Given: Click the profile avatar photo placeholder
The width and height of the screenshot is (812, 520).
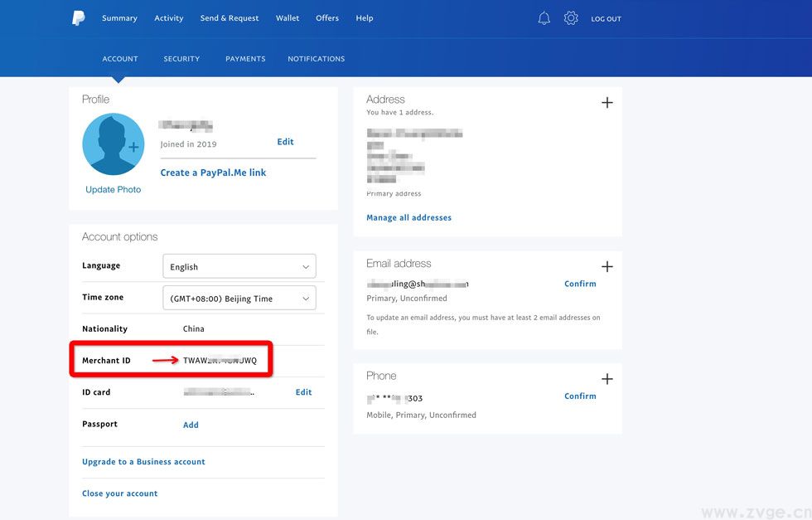Looking at the screenshot, I should coord(113,143).
